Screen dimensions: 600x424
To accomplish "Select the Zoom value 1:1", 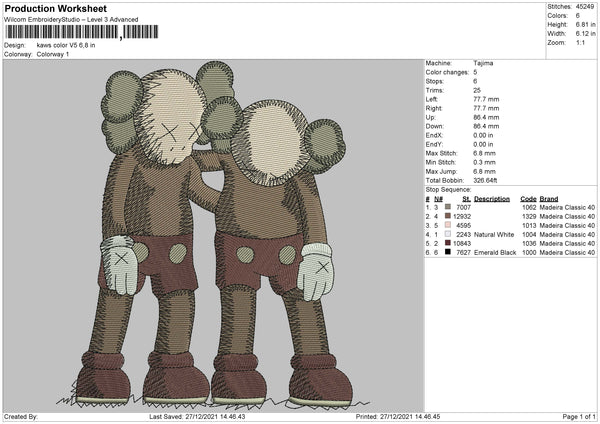I will coord(580,42).
